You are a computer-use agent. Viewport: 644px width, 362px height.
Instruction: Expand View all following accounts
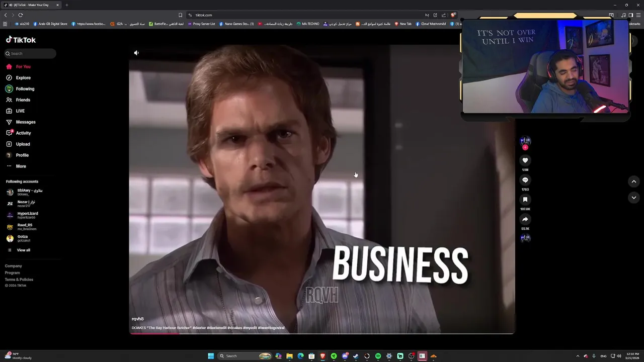tap(19, 250)
